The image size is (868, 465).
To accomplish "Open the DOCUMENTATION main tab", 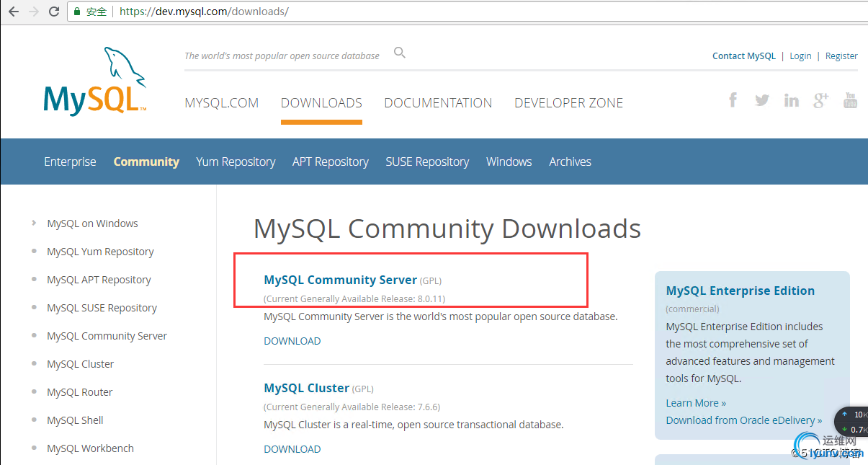I will tap(438, 103).
